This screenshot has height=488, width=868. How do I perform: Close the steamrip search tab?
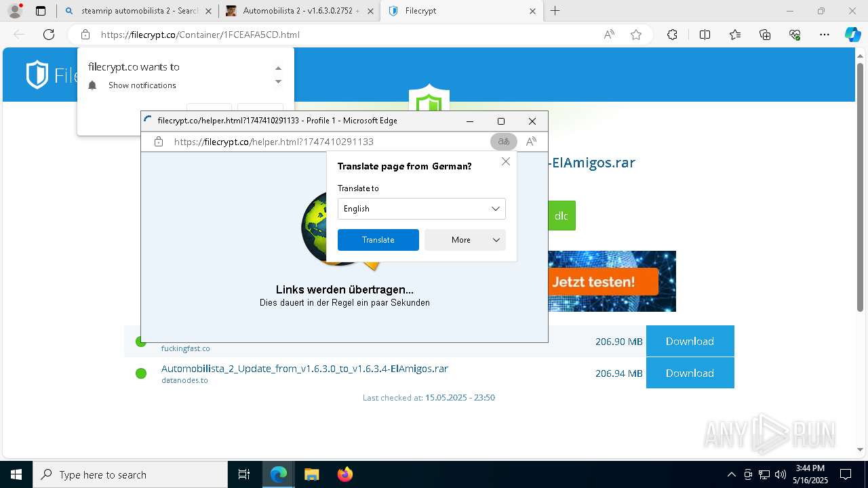click(x=208, y=11)
